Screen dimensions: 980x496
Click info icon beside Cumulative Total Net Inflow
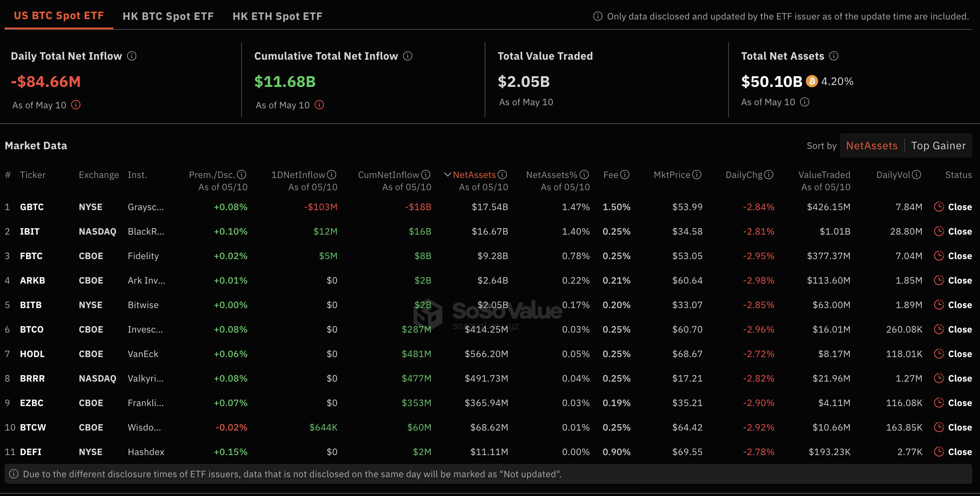(x=408, y=56)
